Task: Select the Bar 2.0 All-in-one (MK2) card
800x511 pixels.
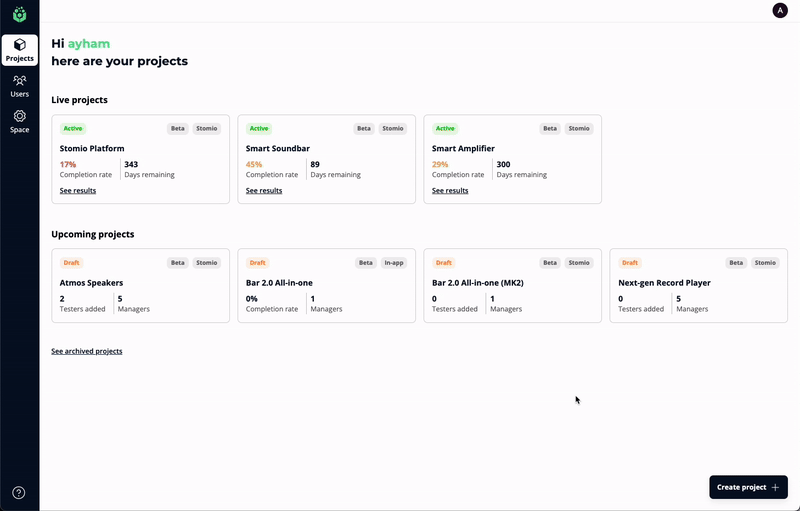Action: click(512, 285)
